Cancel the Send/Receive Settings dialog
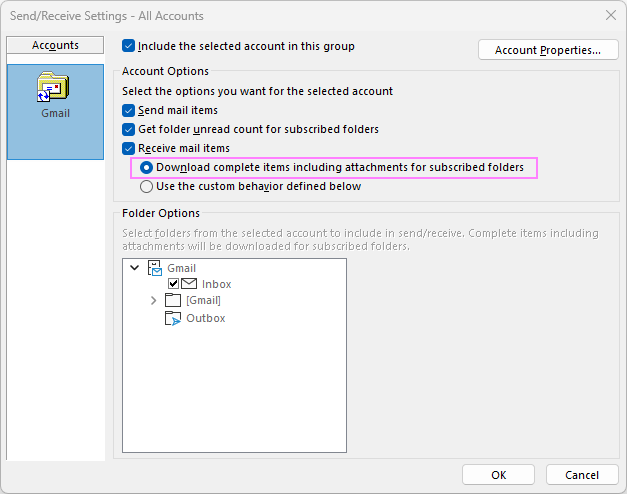Viewport: 627px width, 494px height. [582, 475]
